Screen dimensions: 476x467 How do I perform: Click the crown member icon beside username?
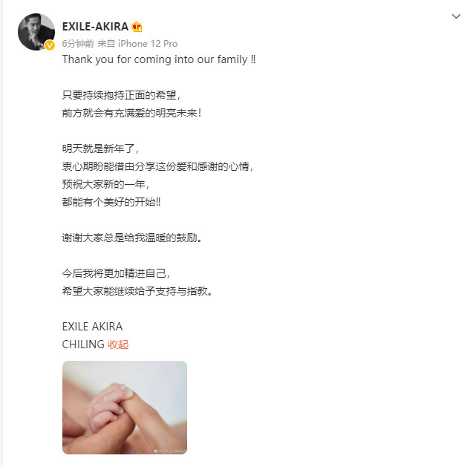click(137, 27)
